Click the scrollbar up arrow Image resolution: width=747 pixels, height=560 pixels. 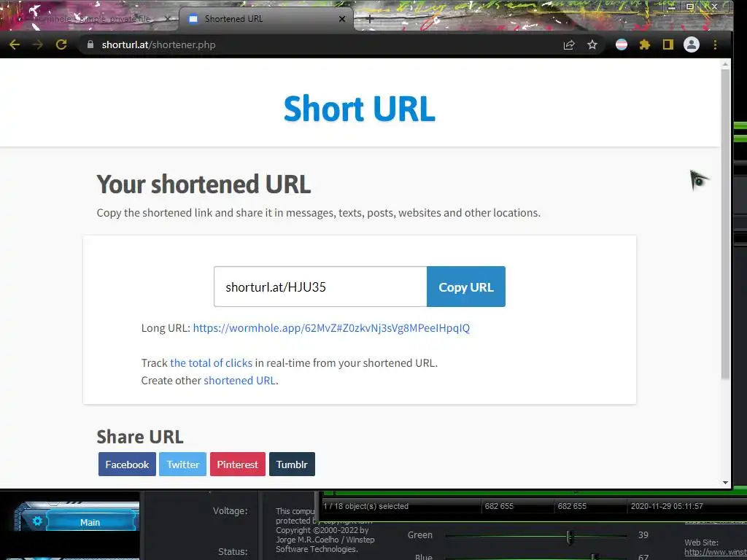[725, 64]
